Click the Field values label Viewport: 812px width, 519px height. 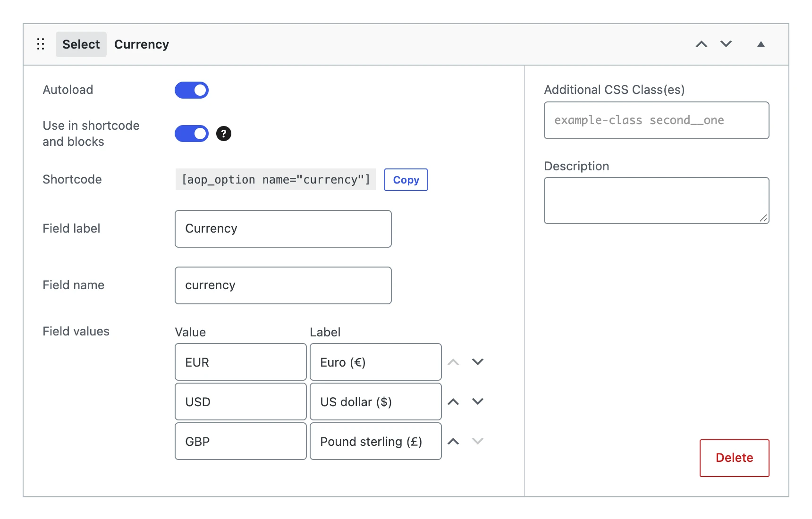pos(76,331)
